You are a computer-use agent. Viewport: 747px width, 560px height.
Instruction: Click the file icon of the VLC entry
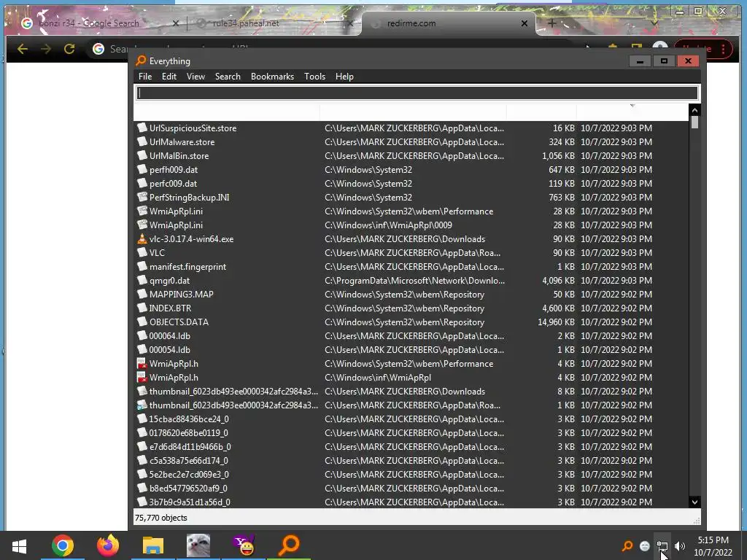point(142,253)
